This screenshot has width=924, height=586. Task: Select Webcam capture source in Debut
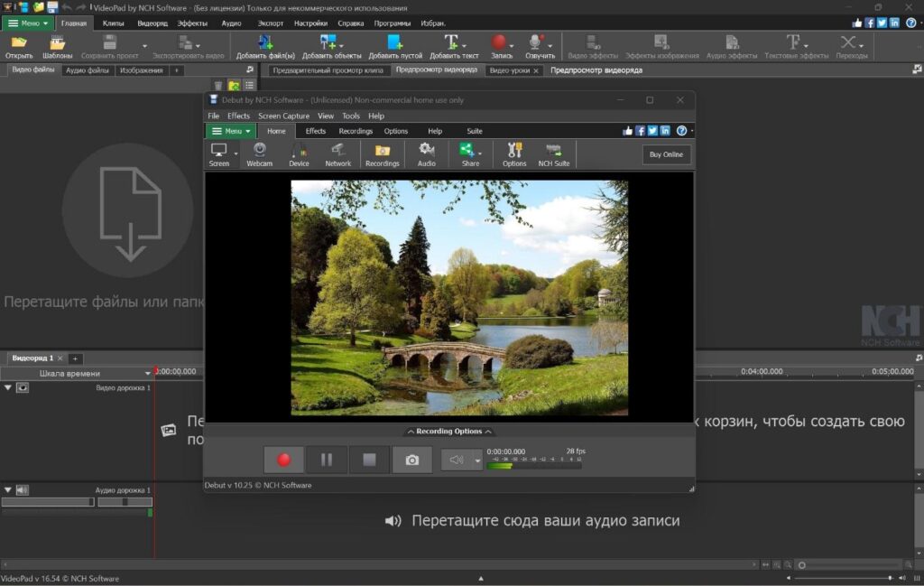[259, 154]
